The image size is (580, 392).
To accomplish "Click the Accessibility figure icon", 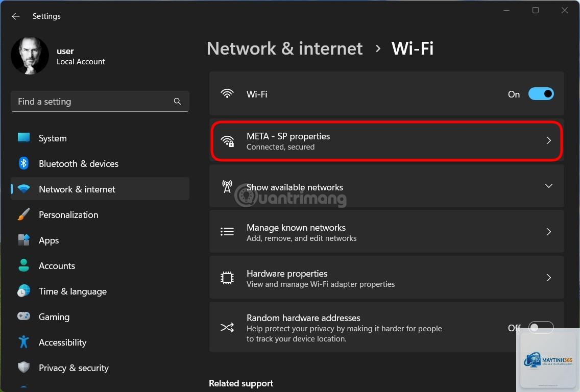I will point(23,341).
